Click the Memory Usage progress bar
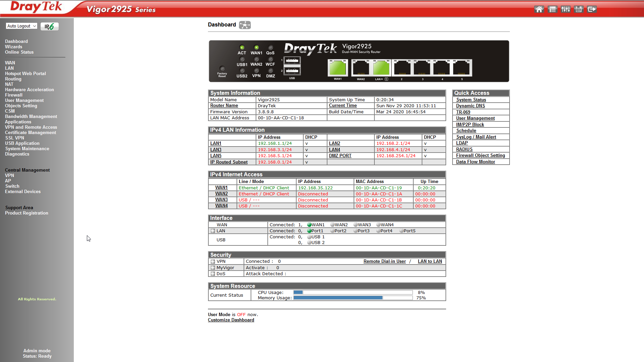Screen dimensions: 644x362 (x=353, y=298)
